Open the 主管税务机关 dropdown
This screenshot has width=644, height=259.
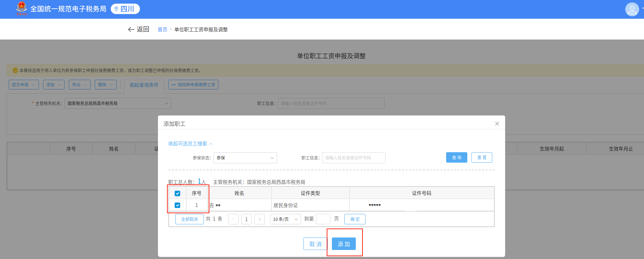118,103
